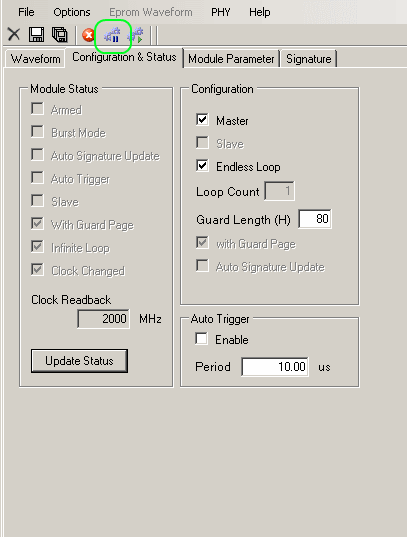Open the File menu
The image size is (407, 537).
coord(26,12)
